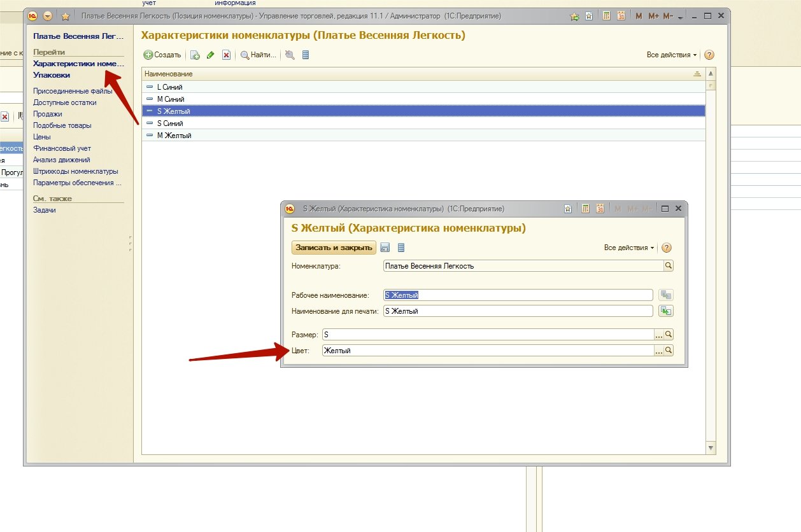Click Записать и закрыть button
Image resolution: width=801 pixels, height=532 pixels.
point(334,248)
